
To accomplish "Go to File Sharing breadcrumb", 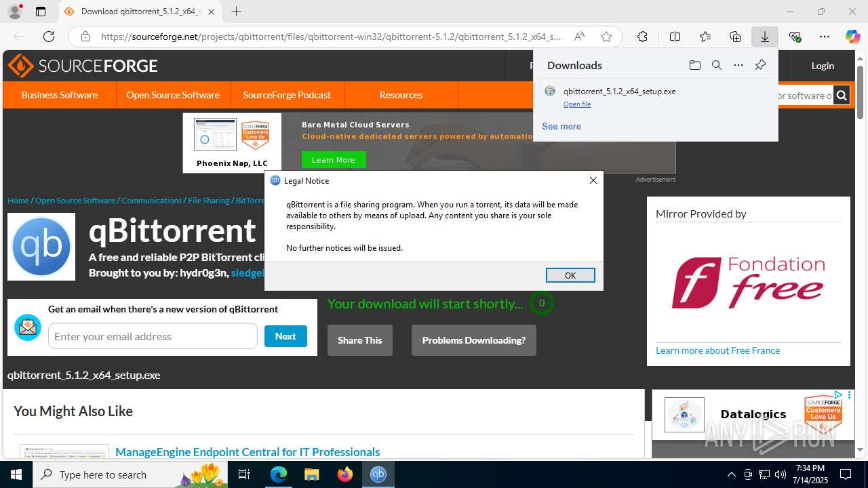I will click(x=209, y=201).
